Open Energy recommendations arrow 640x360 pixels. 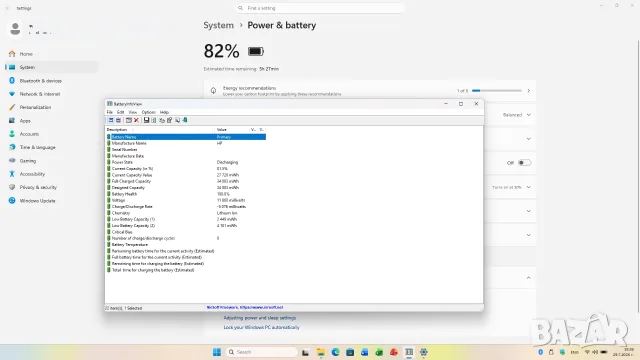pos(529,91)
